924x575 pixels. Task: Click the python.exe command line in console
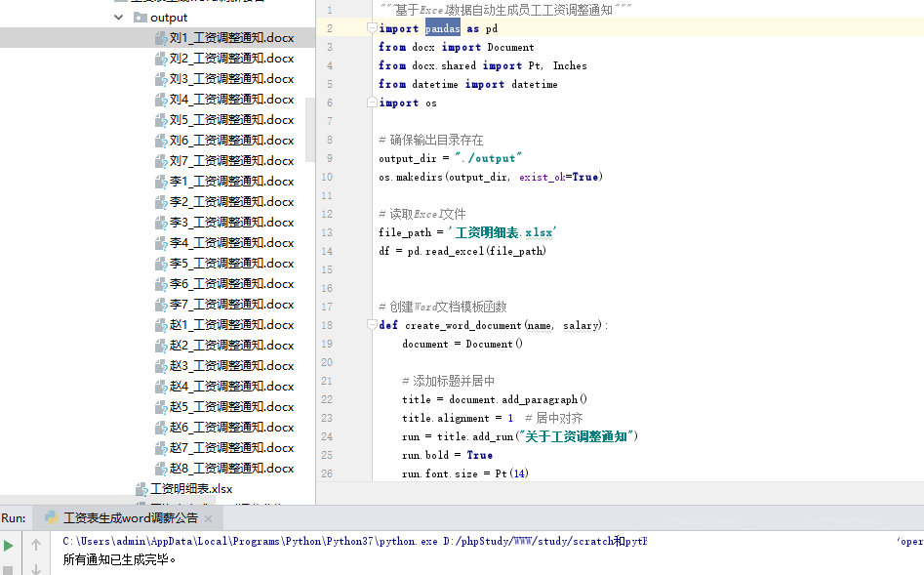(355, 541)
